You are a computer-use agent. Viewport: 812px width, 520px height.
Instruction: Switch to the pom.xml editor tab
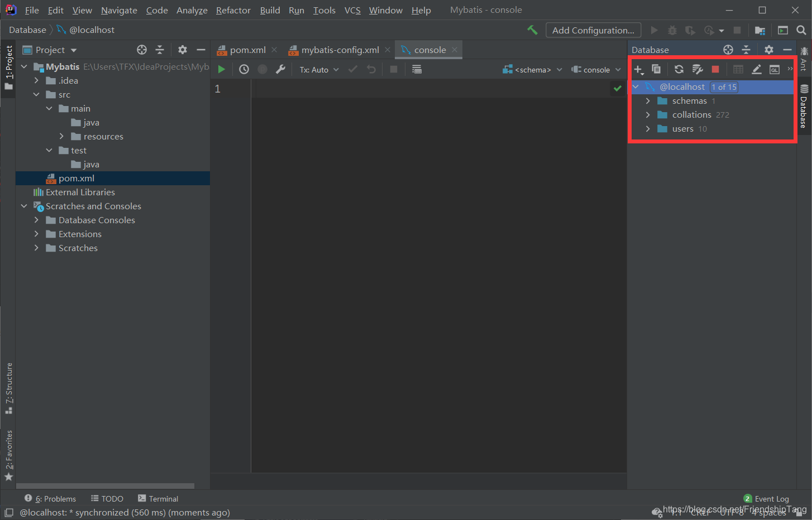pyautogui.click(x=247, y=50)
